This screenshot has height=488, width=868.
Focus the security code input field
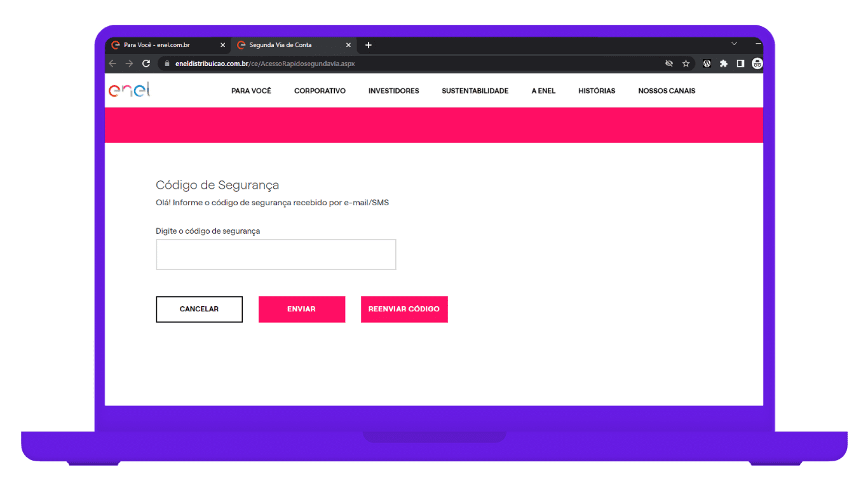[x=276, y=254]
